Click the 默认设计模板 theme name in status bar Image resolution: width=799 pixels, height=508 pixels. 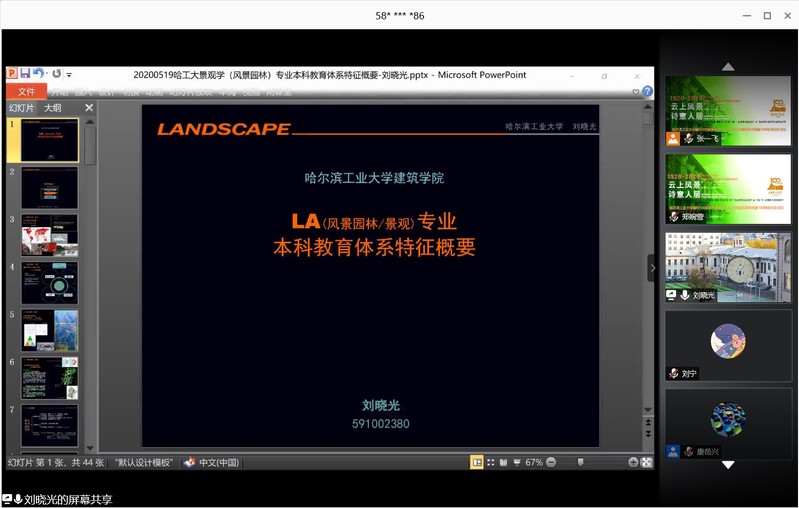coord(144,463)
